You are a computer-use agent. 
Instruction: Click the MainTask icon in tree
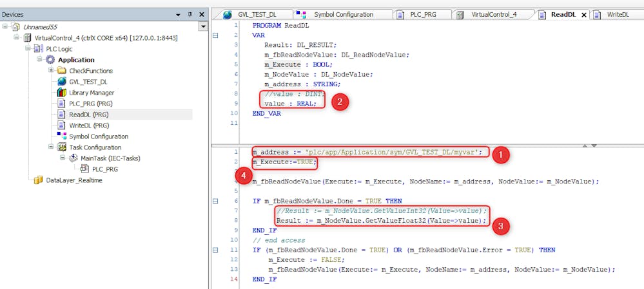73,158
